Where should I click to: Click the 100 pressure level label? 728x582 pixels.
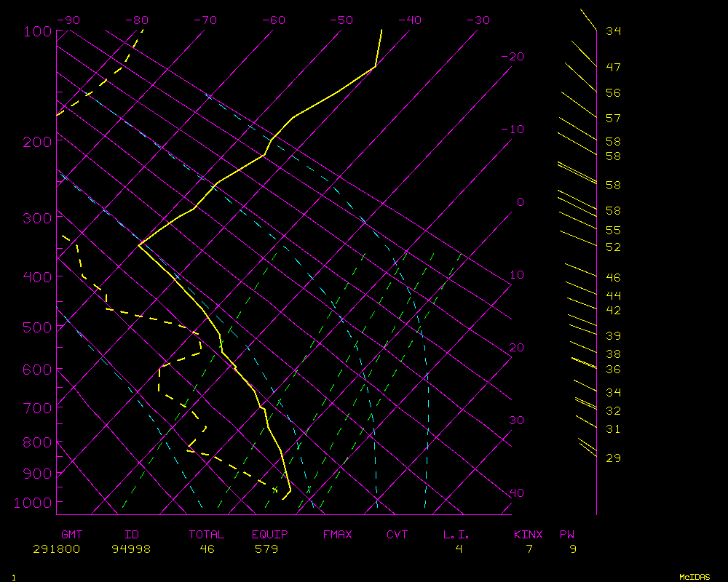[37, 31]
